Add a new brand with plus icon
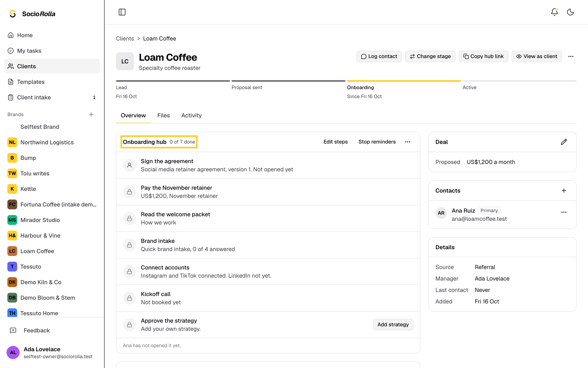 click(91, 114)
